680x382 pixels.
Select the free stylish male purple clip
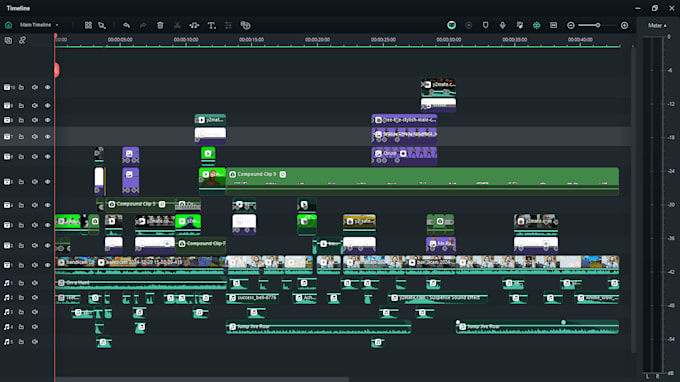pyautogui.click(x=404, y=120)
